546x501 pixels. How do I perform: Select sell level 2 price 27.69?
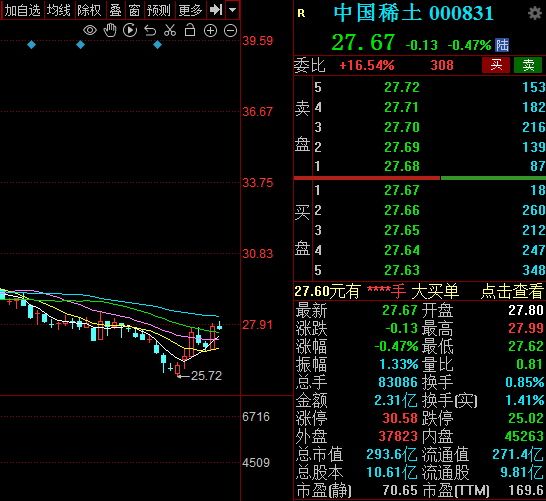coord(402,147)
